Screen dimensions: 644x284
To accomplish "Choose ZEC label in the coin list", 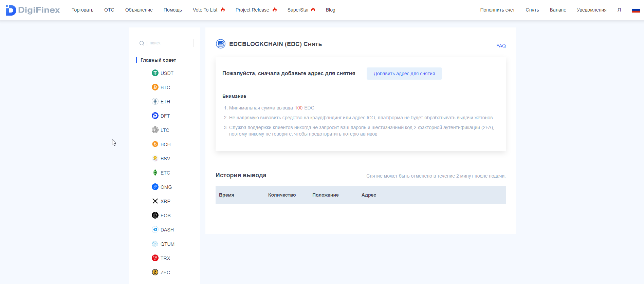I will pyautogui.click(x=165, y=272).
